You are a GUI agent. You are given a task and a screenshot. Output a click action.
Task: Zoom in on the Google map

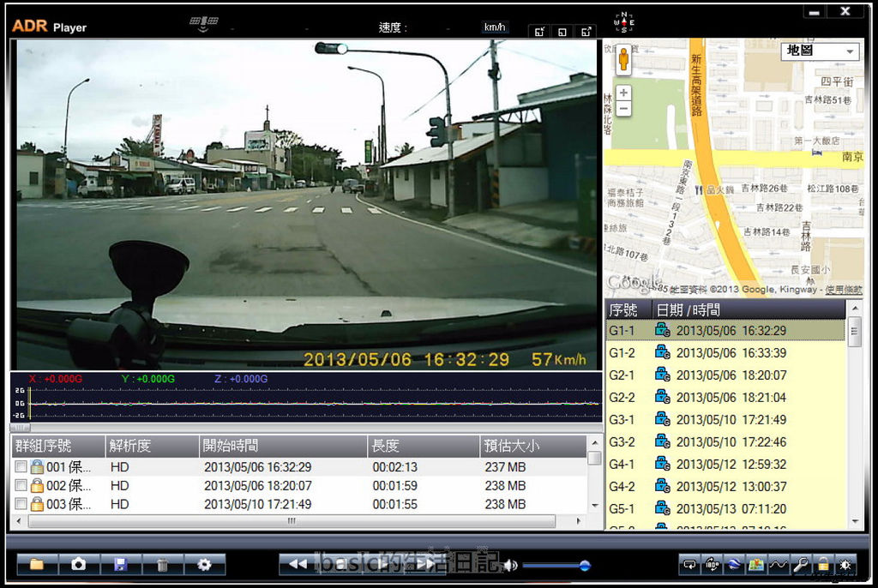pos(623,93)
